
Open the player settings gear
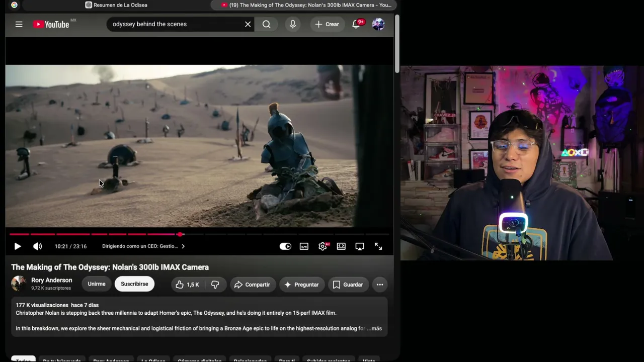[x=323, y=246]
